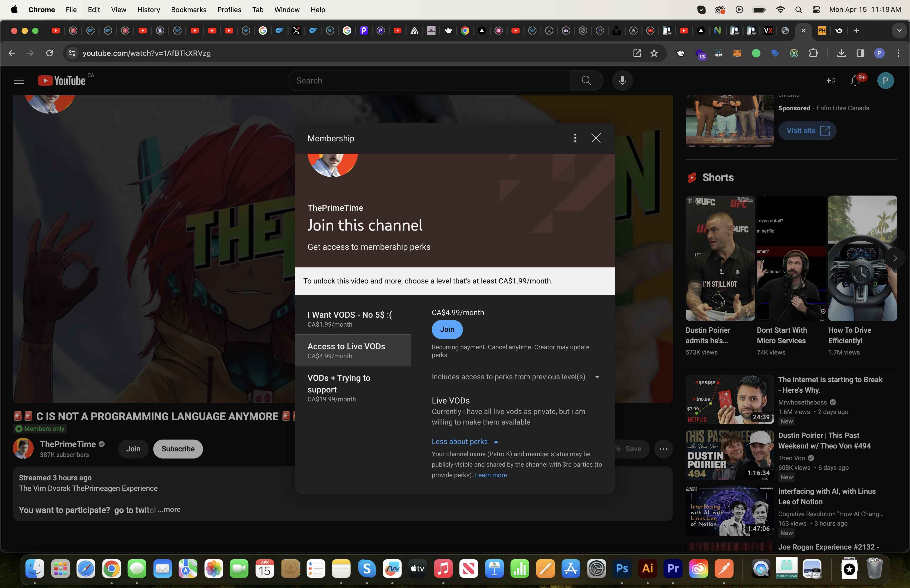This screenshot has height=588, width=910.
Task: Open Chrome History menu
Action: 149,9
